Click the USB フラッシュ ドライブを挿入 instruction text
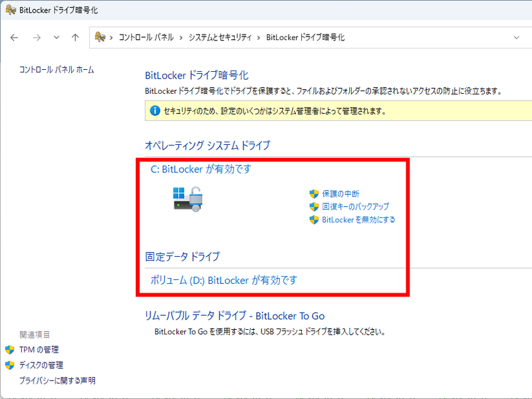Screen dimensions: 532x399 (x=270, y=331)
